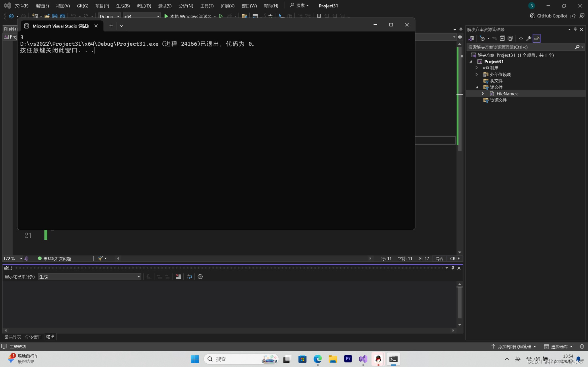Screen dimensions: 588x367
Task: Click the pending changes filter clock icon
Action: click(482, 38)
